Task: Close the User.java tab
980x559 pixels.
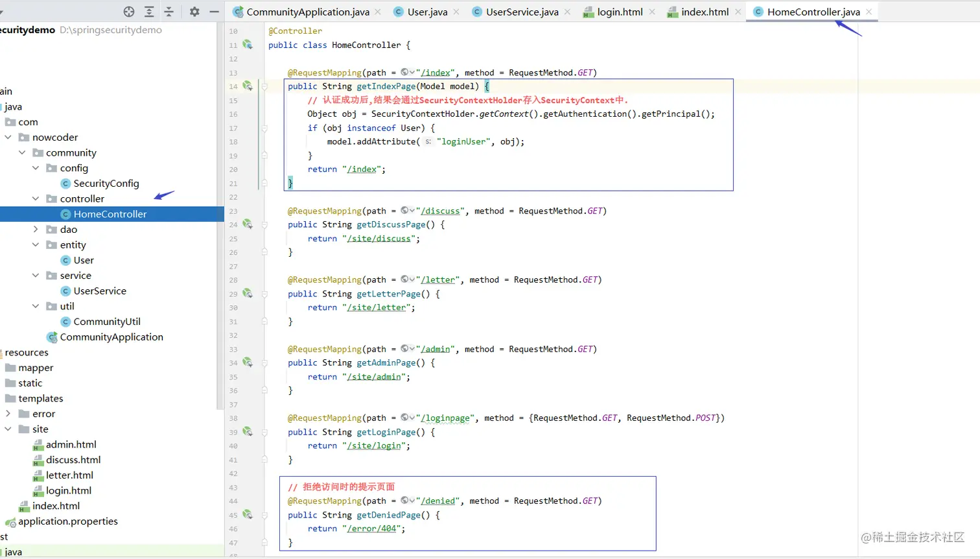Action: pos(456,12)
